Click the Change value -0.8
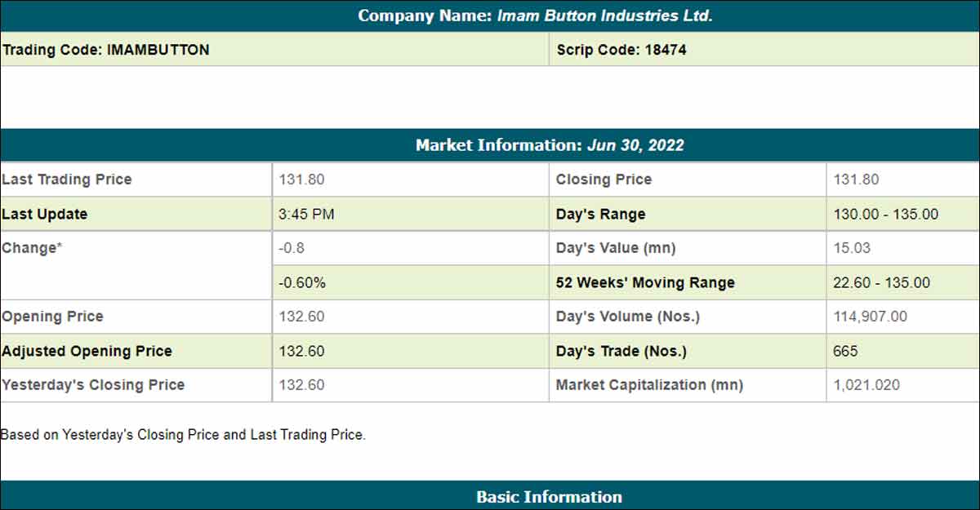Image resolution: width=980 pixels, height=510 pixels. click(x=292, y=248)
